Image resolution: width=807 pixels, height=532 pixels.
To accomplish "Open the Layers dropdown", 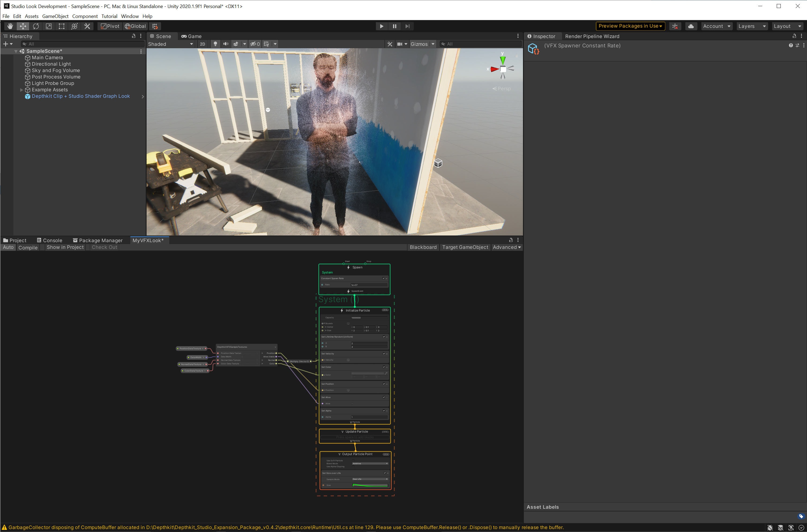I will pos(751,26).
